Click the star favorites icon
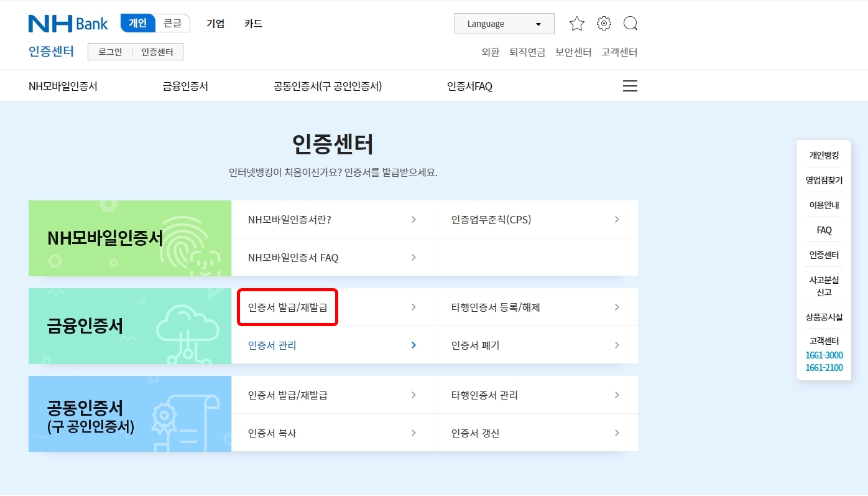The height and width of the screenshot is (496, 868). pos(576,23)
